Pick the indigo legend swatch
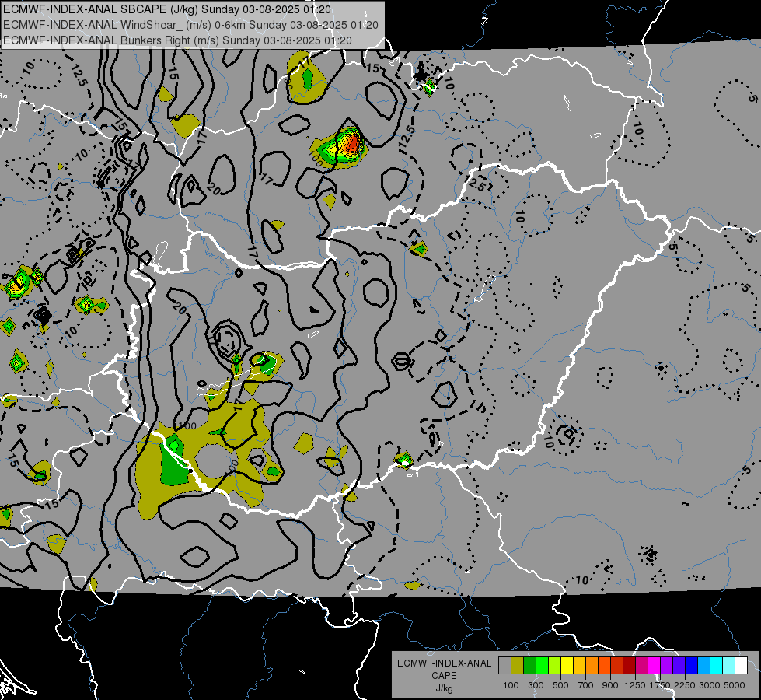The width and height of the screenshot is (761, 700). tap(679, 665)
